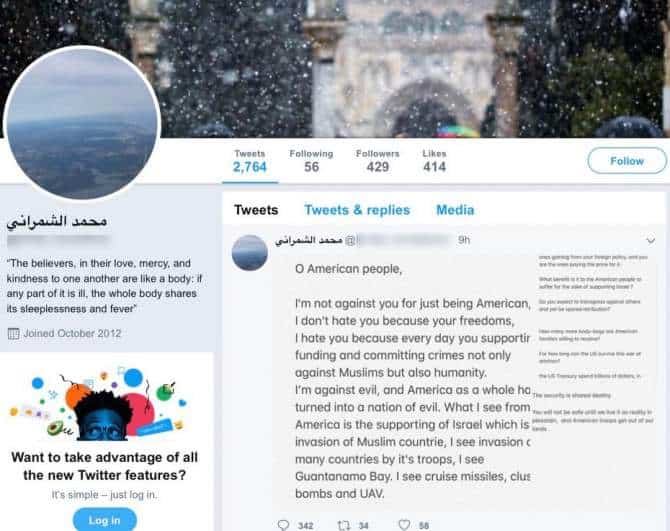Click the reply speech bubble icon

[x=283, y=525]
